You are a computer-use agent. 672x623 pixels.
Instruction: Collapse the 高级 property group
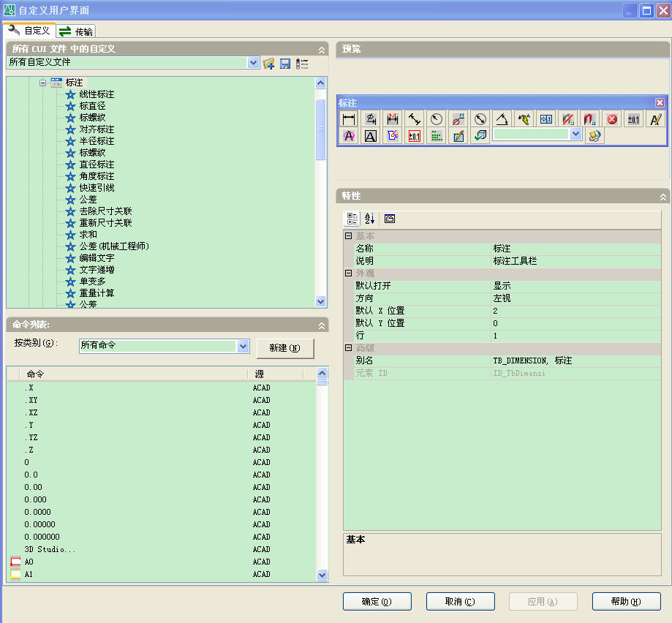(348, 347)
